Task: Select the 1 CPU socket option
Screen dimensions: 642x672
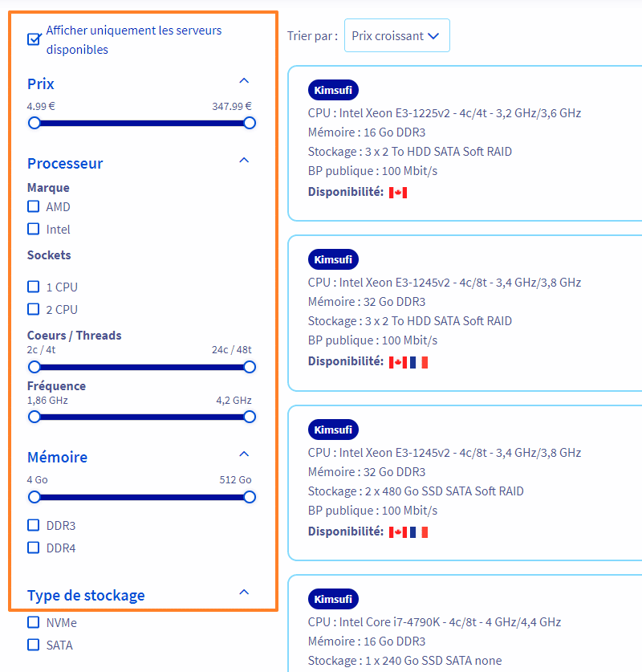Action: tap(34, 287)
